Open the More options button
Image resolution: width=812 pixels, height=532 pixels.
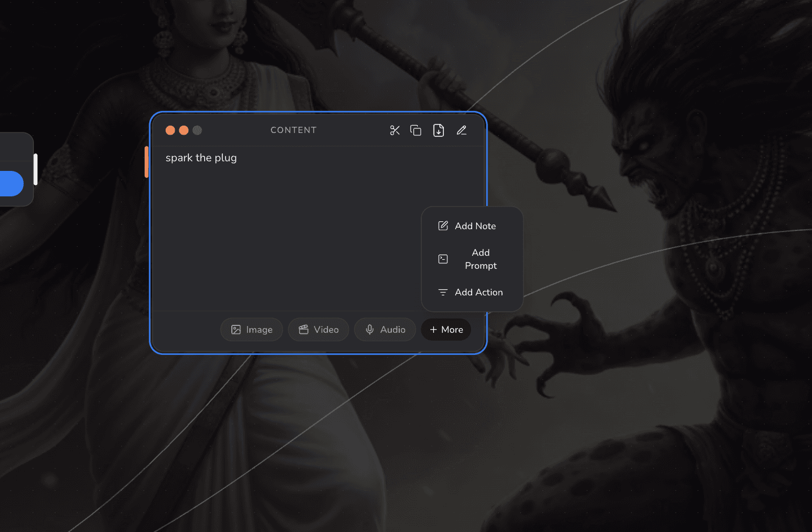446,329
